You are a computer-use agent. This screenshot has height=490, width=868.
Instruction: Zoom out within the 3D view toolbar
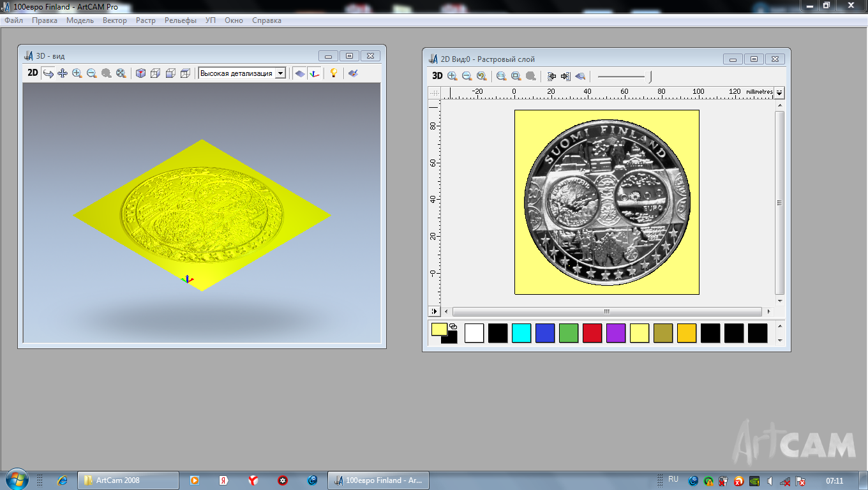click(92, 73)
